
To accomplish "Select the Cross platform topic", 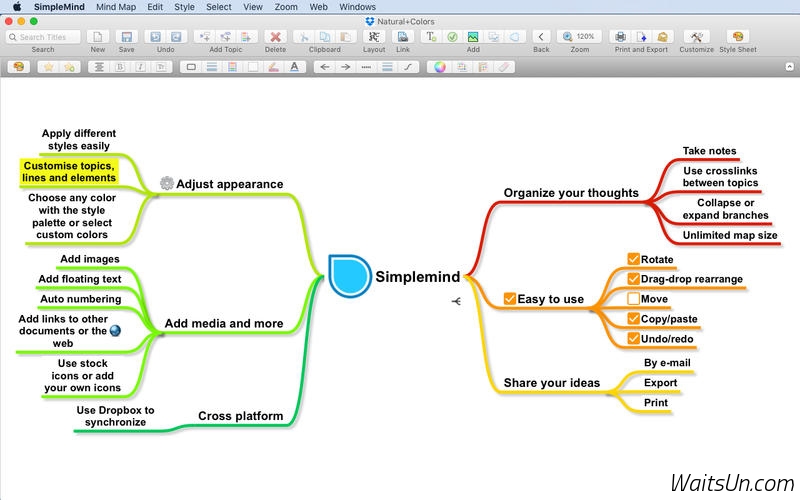I will 240,416.
